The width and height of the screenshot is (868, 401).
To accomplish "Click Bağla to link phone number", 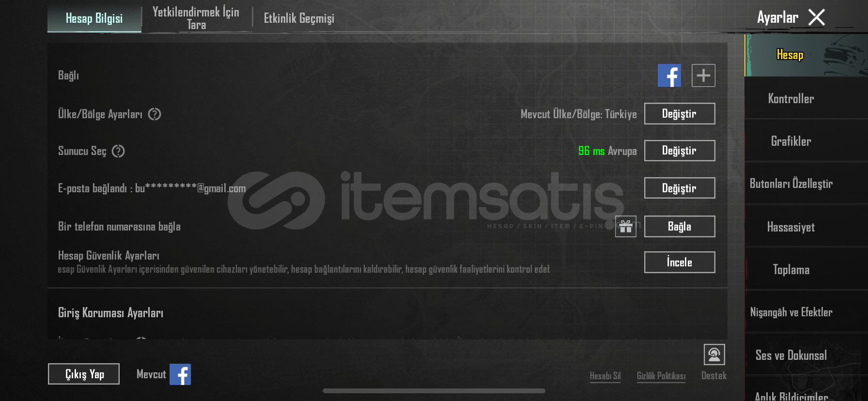I will pyautogui.click(x=680, y=226).
